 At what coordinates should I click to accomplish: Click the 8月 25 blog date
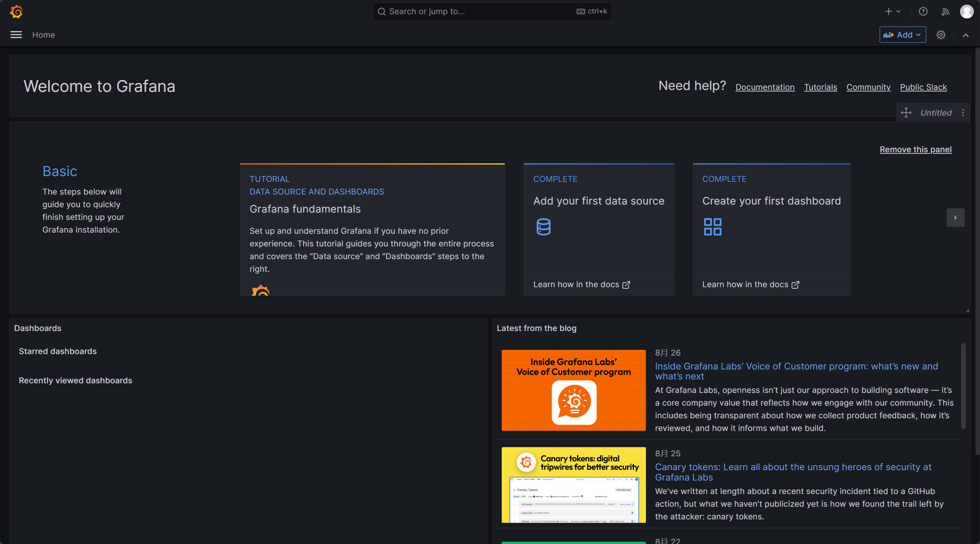[x=668, y=454]
